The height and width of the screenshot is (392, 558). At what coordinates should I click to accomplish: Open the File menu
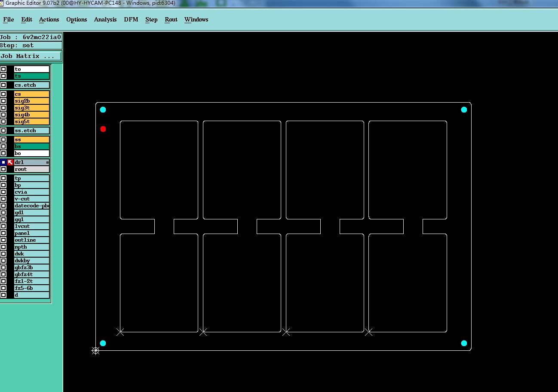tap(9, 19)
